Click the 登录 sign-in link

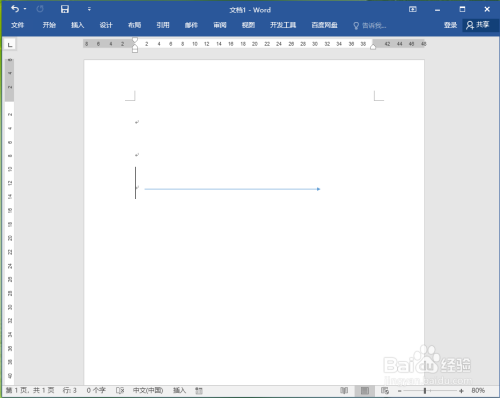450,25
